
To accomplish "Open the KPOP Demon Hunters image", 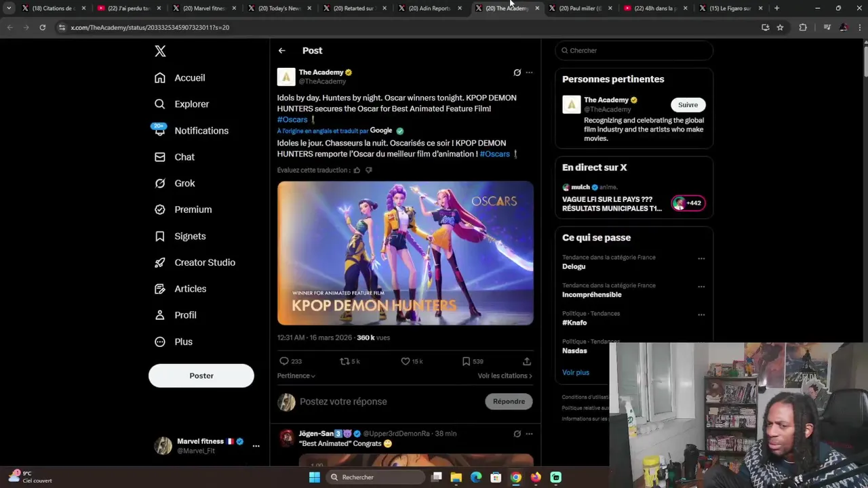I will (x=406, y=253).
